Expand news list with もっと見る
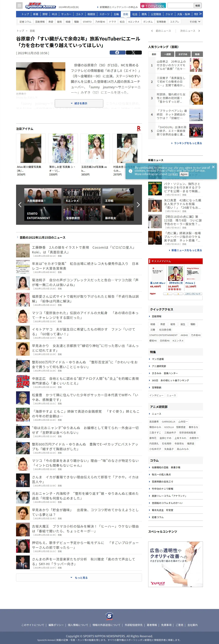 [79, 577]
